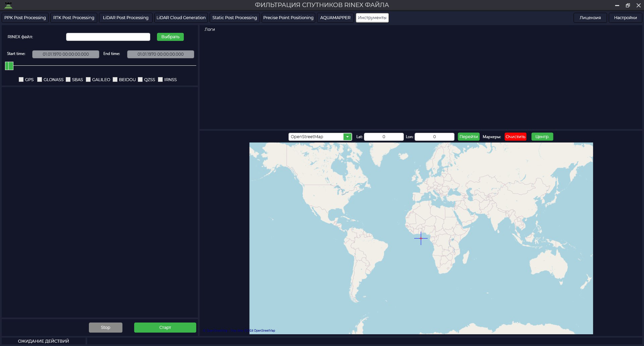Expand the OpenStreetMap dropdown arrow
This screenshot has height=346, width=644.
[x=347, y=137]
